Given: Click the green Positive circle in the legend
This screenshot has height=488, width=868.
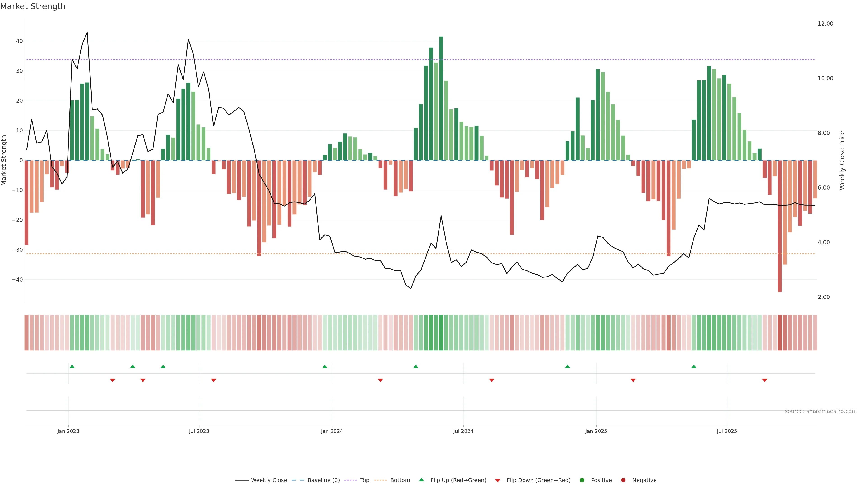Looking at the screenshot, I should pyautogui.click(x=582, y=480).
